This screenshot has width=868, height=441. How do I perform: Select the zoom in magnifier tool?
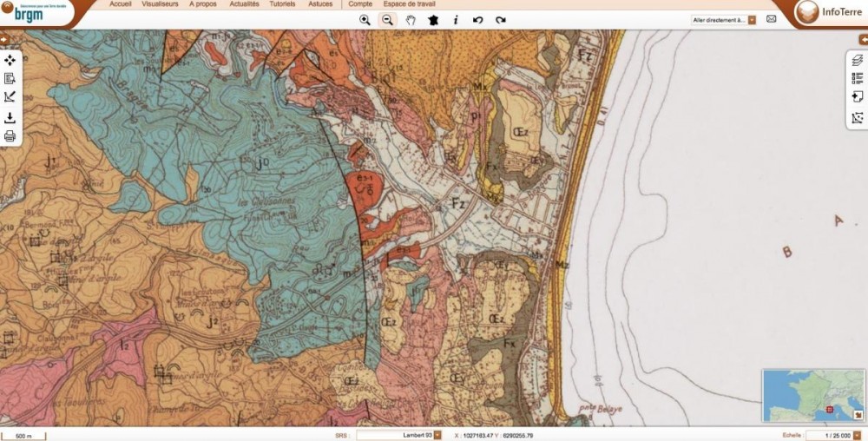click(x=365, y=19)
